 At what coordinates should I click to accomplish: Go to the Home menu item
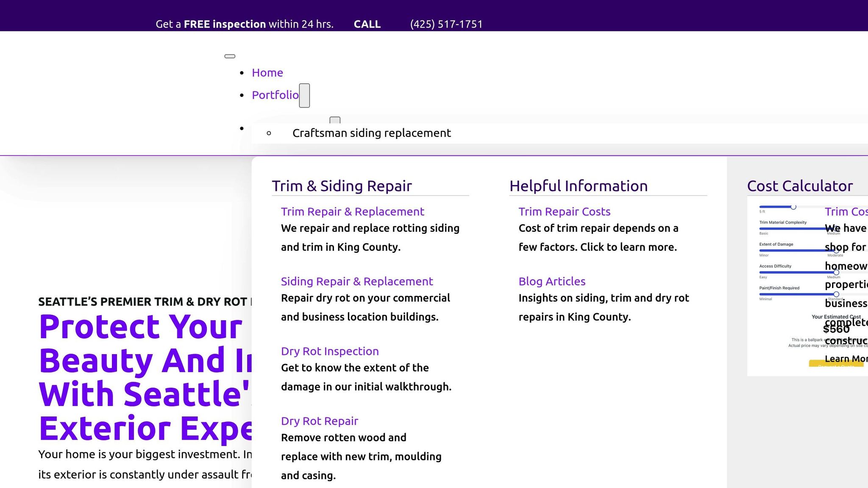[x=267, y=73]
